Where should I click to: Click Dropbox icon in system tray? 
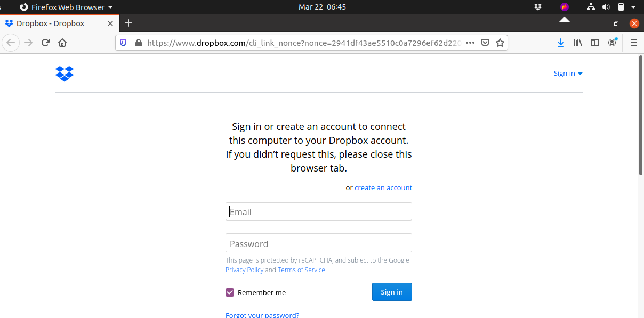538,7
